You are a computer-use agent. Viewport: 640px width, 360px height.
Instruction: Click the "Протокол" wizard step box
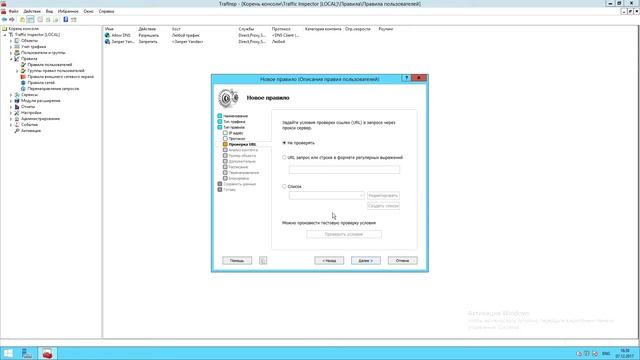point(225,139)
